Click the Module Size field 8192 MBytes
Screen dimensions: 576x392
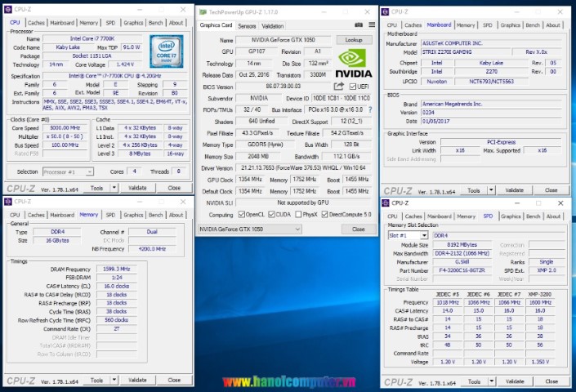pos(462,244)
